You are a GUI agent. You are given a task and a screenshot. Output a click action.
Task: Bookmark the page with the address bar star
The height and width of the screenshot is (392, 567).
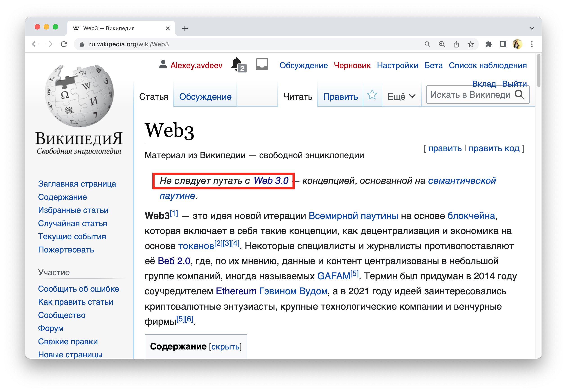(x=470, y=44)
